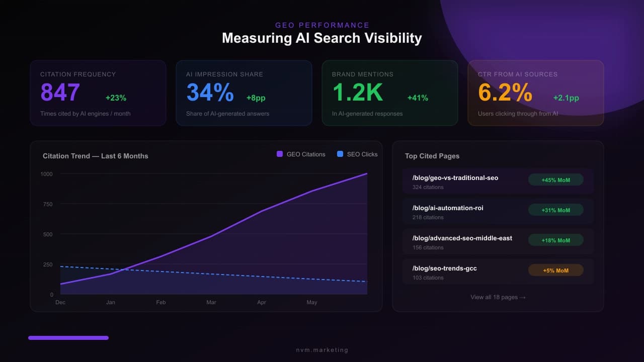The width and height of the screenshot is (644, 362).
Task: Click the AI IMPRESSION SHARE card label
Action: click(x=224, y=74)
